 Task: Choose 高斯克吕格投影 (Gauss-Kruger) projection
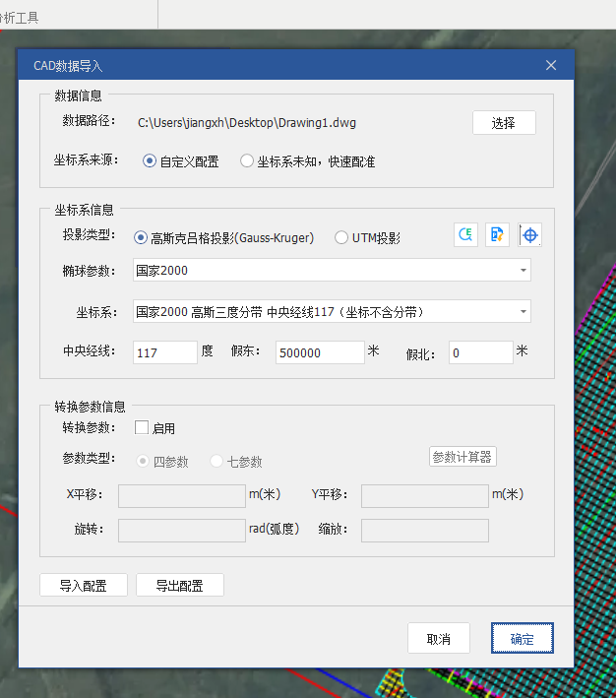[x=141, y=237]
